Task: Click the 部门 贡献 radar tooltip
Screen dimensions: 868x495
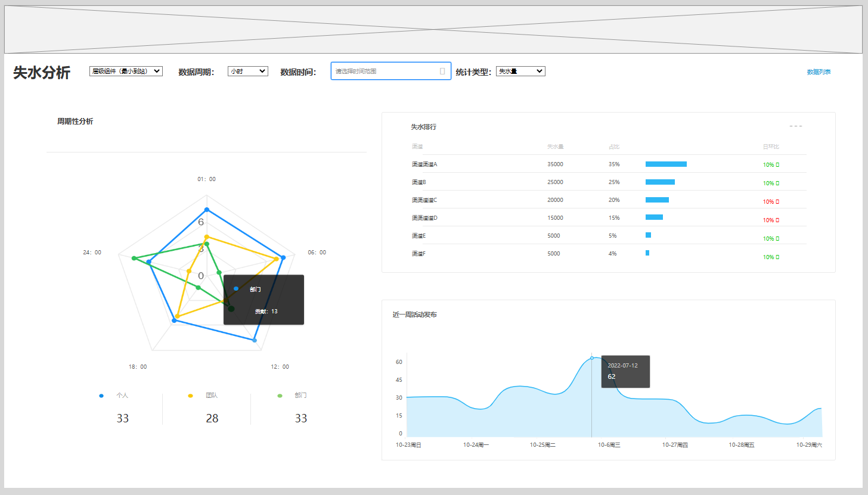Action: pyautogui.click(x=263, y=300)
